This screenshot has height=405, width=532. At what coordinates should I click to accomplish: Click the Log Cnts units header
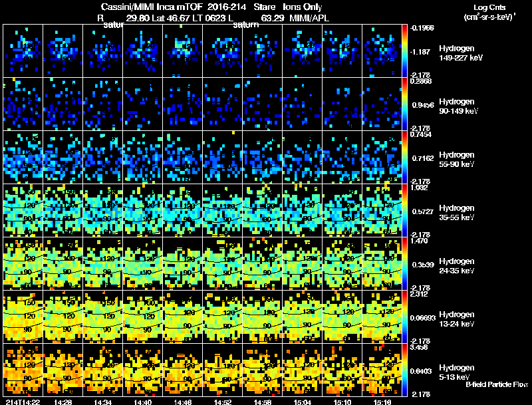pyautogui.click(x=488, y=13)
